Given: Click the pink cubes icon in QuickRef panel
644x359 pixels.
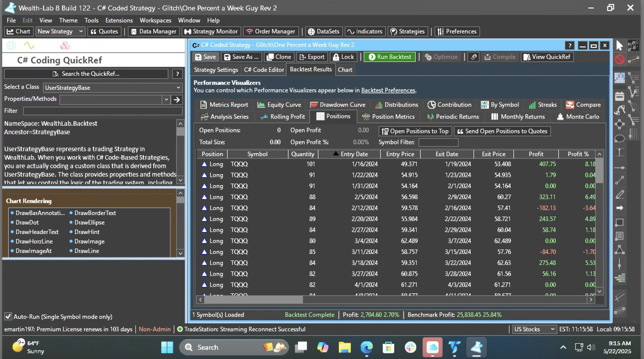Looking at the screenshot, I should coord(65,45).
